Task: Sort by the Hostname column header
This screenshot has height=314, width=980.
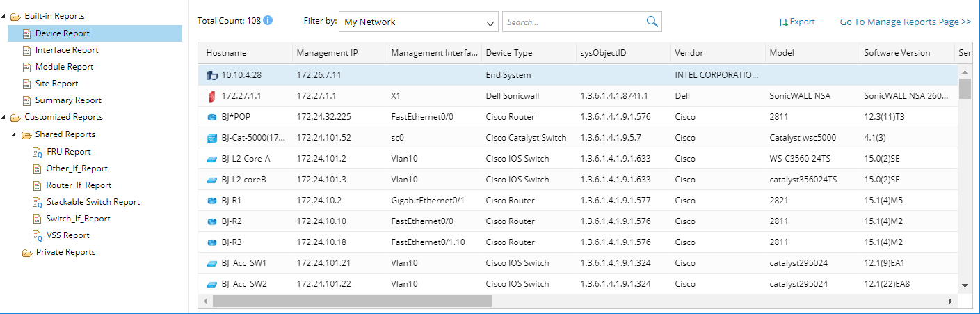Action: click(x=227, y=53)
